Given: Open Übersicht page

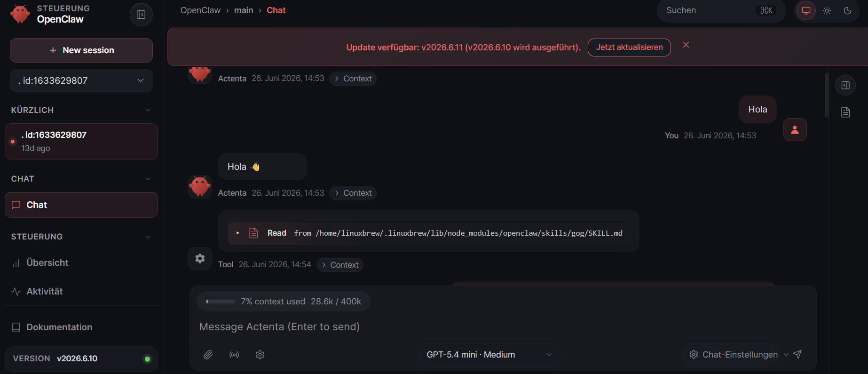Looking at the screenshot, I should pos(81,263).
